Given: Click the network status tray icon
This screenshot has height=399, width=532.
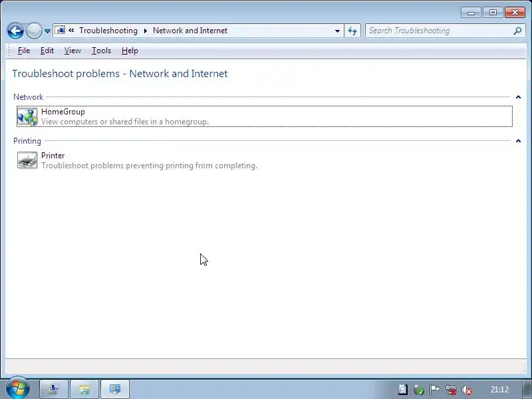Looking at the screenshot, I should 451,390.
